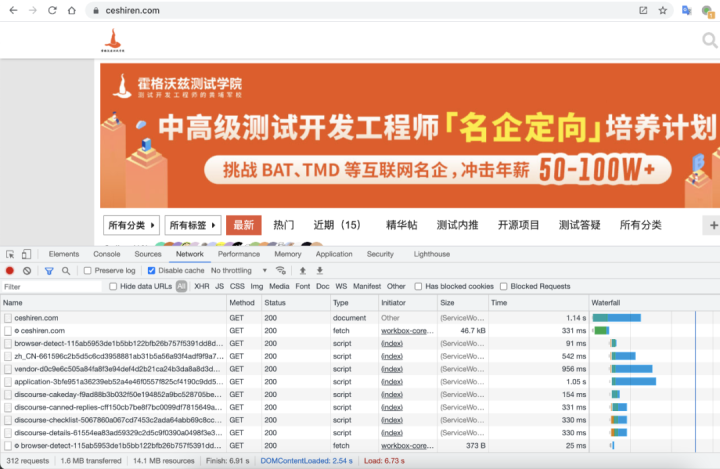Screen dimensions: 720x469
Task: Select the vendor-d0c9e6c script row checkbox
Action: point(8,369)
